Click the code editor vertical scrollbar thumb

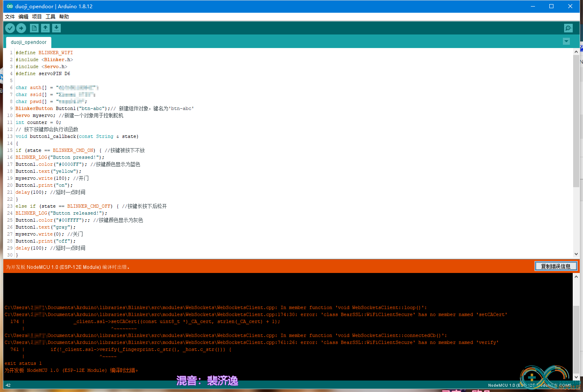[x=576, y=121]
